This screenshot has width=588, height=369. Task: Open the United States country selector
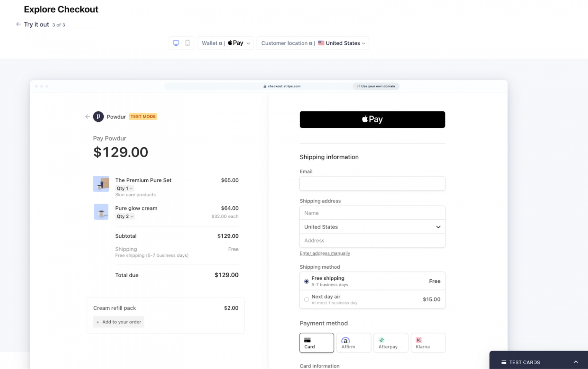point(372,227)
